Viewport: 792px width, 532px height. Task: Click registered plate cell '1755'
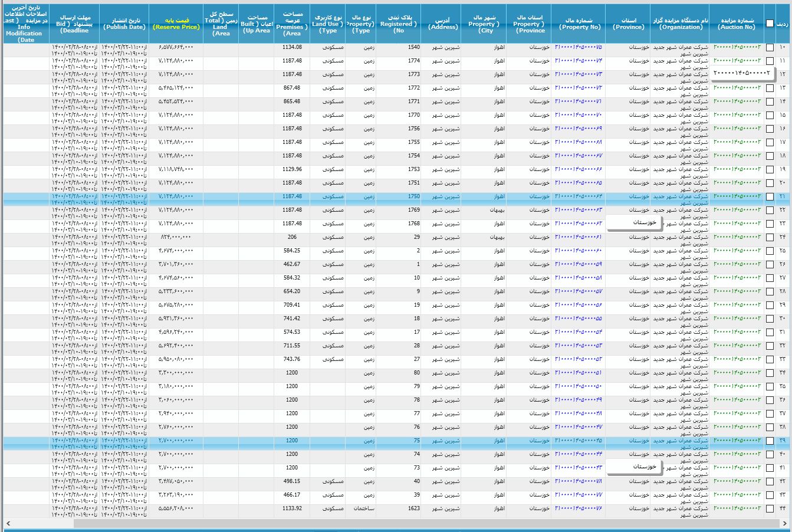[x=414, y=142]
